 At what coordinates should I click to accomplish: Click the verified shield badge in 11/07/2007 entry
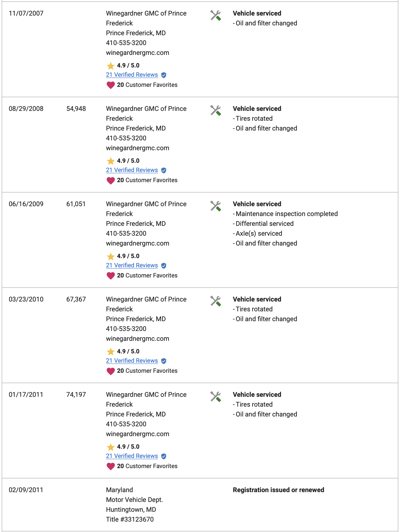tap(164, 75)
